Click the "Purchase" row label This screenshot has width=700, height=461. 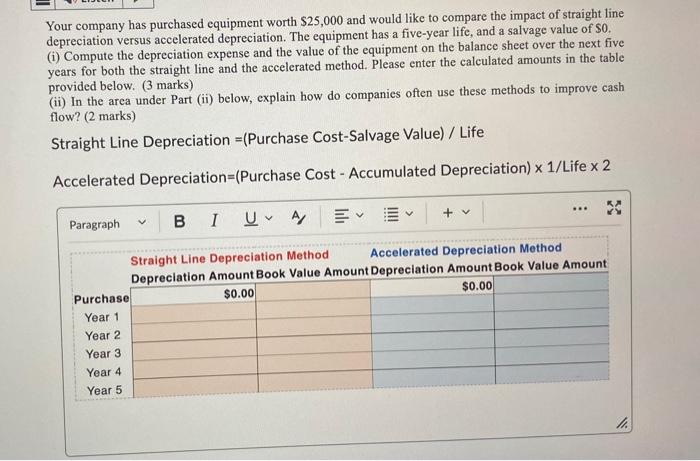pos(101,299)
